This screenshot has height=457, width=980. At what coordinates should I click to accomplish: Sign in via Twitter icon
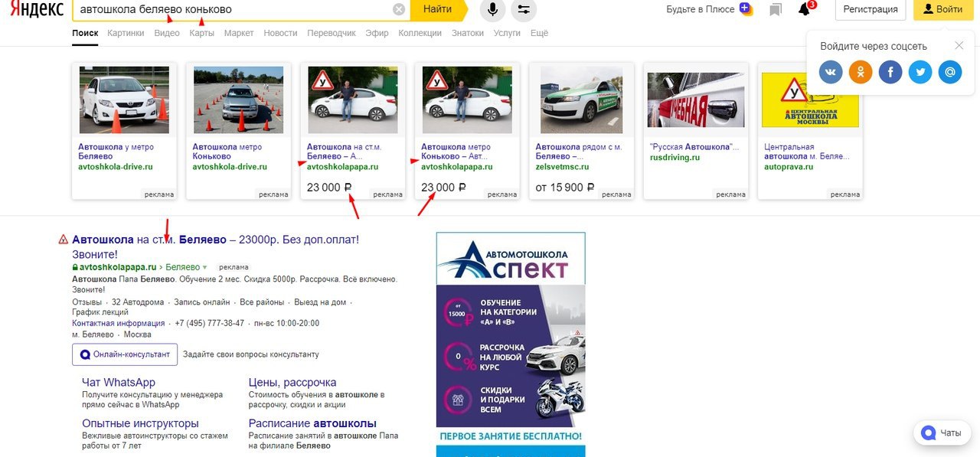click(x=920, y=72)
